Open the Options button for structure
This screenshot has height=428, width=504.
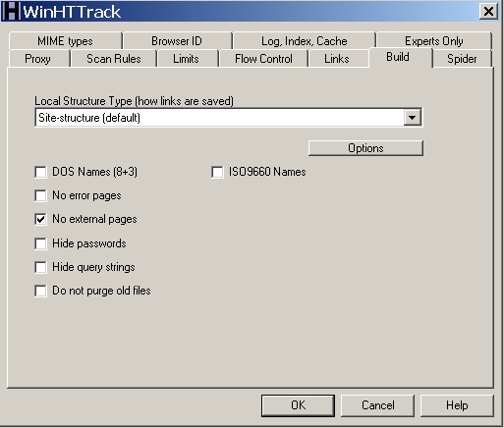(365, 148)
